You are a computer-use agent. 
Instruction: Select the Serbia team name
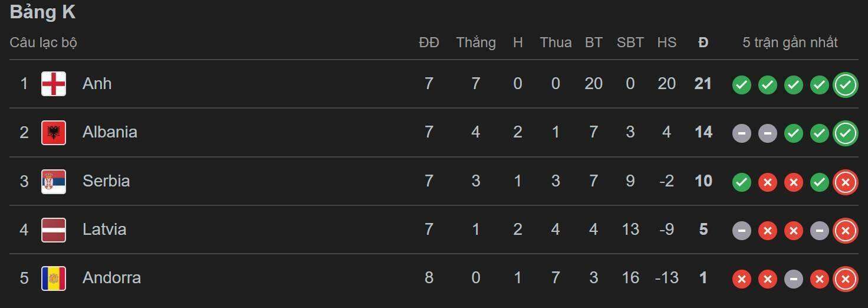[106, 181]
